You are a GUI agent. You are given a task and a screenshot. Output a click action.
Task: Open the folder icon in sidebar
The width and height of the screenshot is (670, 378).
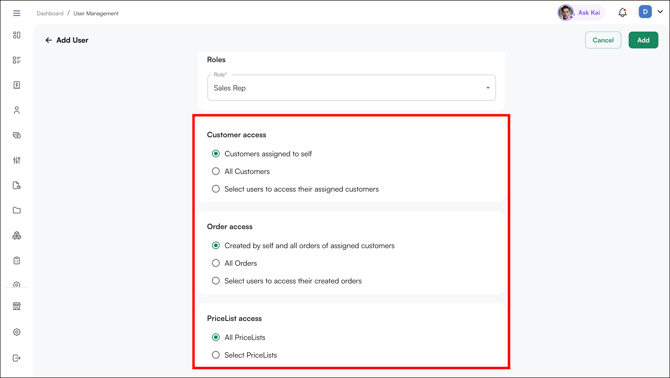(17, 210)
